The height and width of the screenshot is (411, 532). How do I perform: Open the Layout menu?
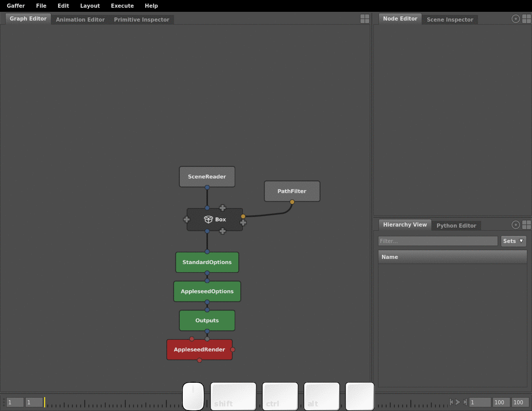tap(90, 6)
